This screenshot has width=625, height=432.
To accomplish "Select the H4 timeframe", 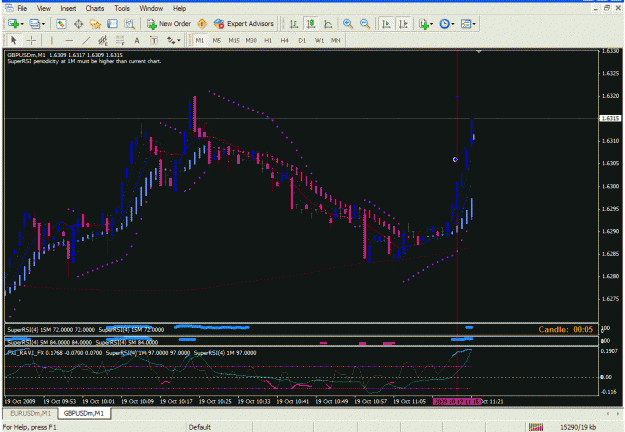I will click(284, 40).
